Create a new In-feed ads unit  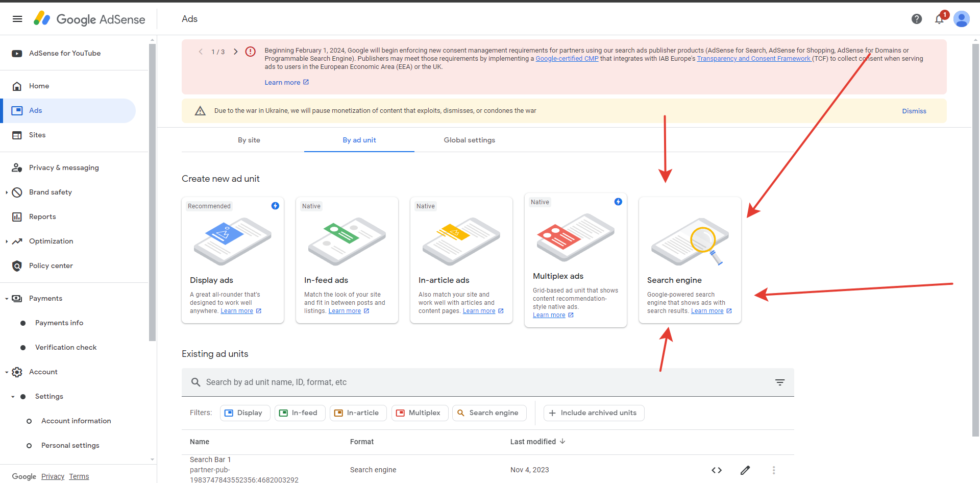click(x=347, y=260)
